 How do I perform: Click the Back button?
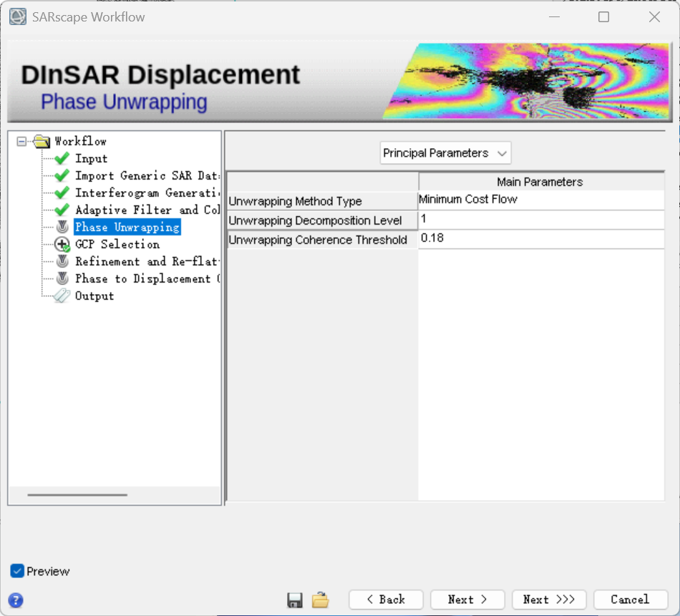pyautogui.click(x=386, y=600)
